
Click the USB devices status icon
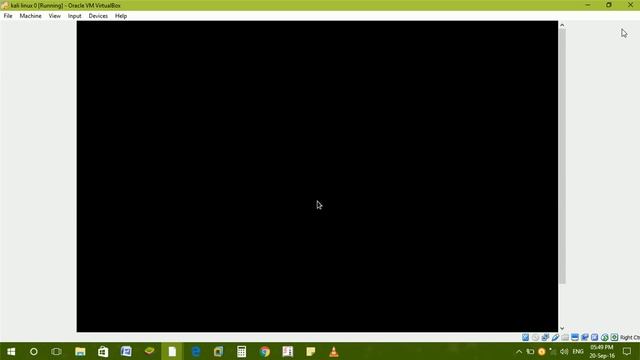555,338
